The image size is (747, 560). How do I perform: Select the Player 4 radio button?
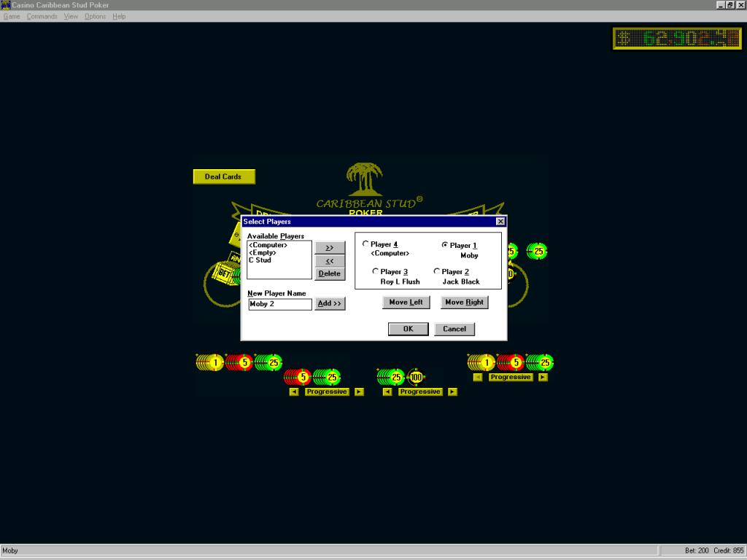pyautogui.click(x=365, y=244)
